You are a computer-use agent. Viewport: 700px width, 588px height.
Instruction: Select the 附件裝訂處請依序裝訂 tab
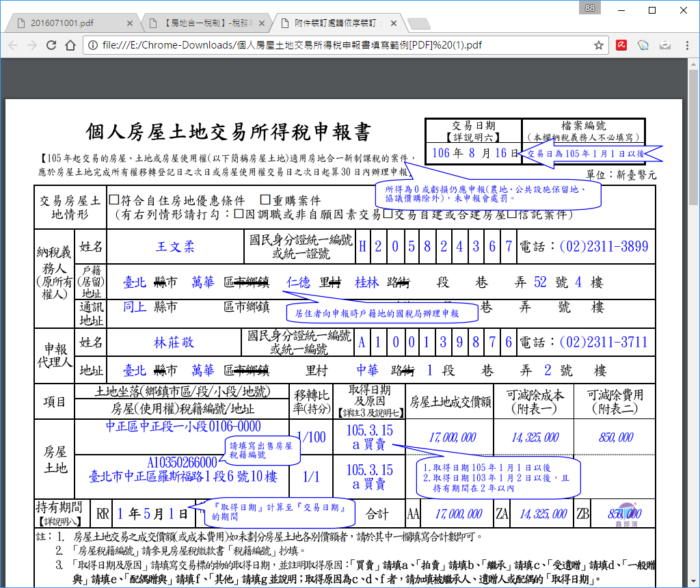click(337, 23)
